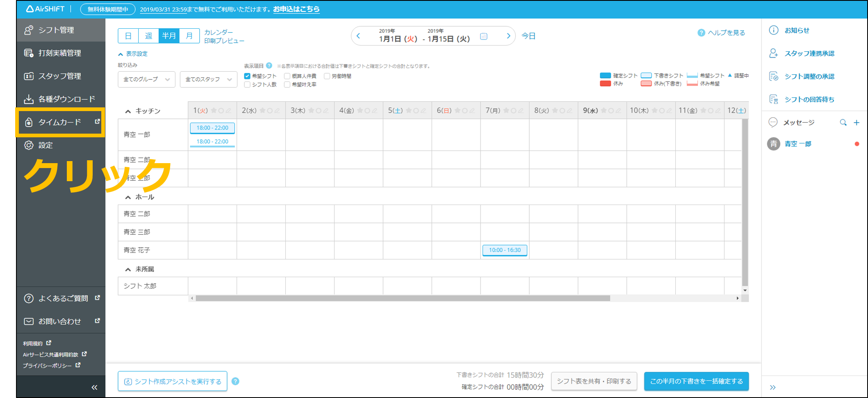Collapse the ホール group
This screenshot has height=398, width=868.
128,197
